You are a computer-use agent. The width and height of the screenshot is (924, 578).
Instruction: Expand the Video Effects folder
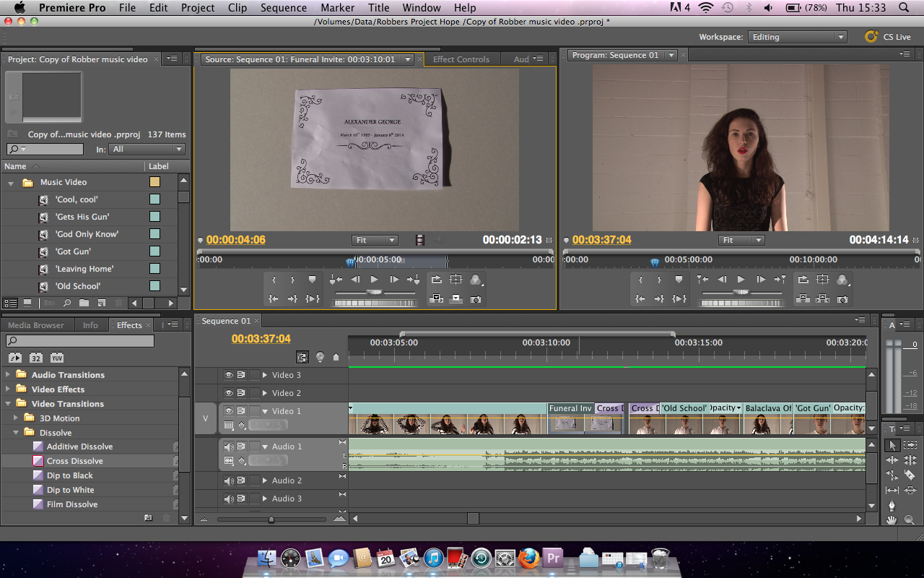point(9,389)
